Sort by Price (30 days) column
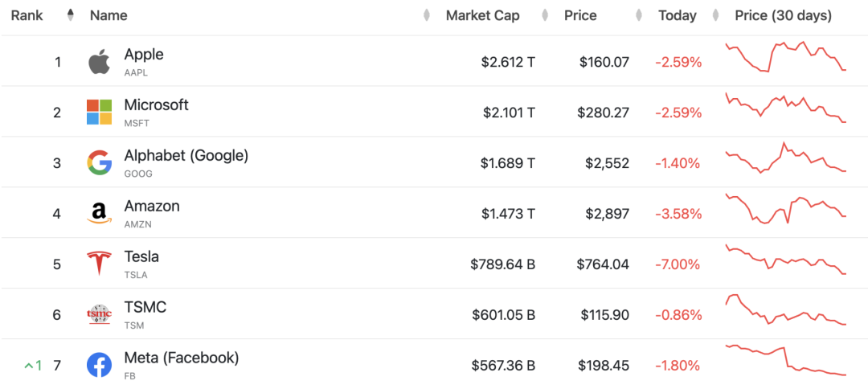Image resolution: width=868 pixels, height=389 pixels. 783,15
